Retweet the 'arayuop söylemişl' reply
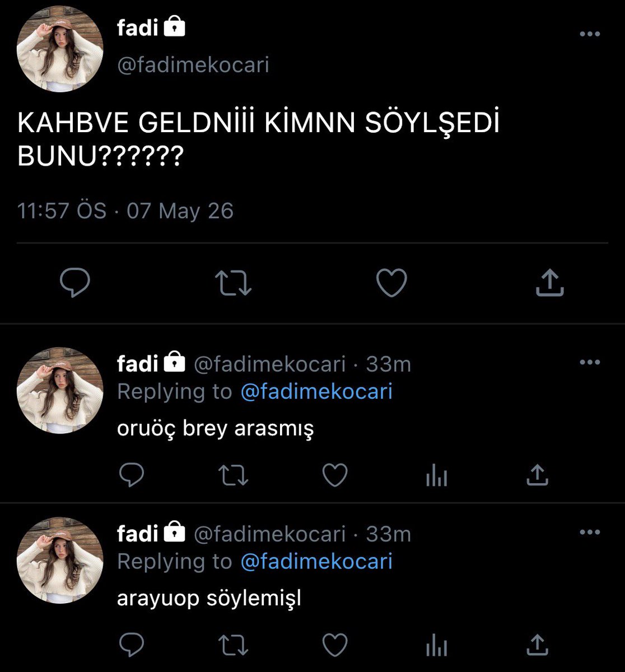Viewport: 625px width, 672px height. tap(234, 645)
